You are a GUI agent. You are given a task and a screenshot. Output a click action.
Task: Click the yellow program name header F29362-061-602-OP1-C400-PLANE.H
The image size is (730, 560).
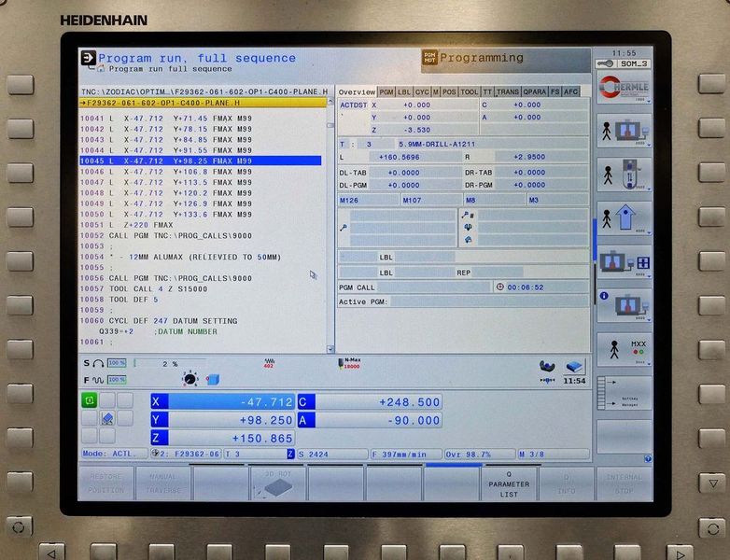tap(203, 103)
